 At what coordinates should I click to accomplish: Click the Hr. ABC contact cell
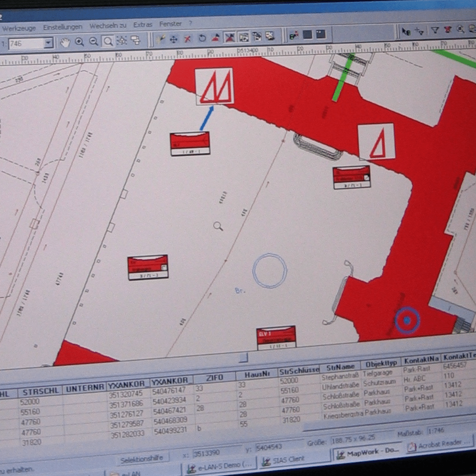[x=414, y=379]
